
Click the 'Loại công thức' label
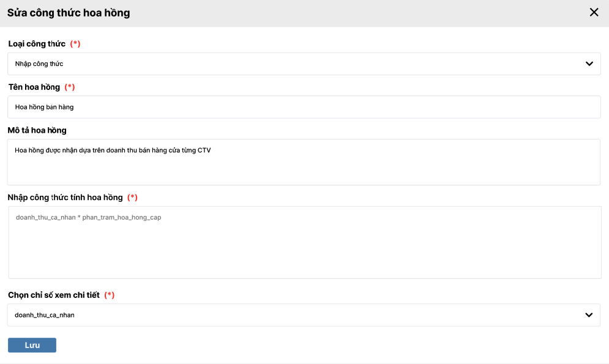(x=37, y=44)
